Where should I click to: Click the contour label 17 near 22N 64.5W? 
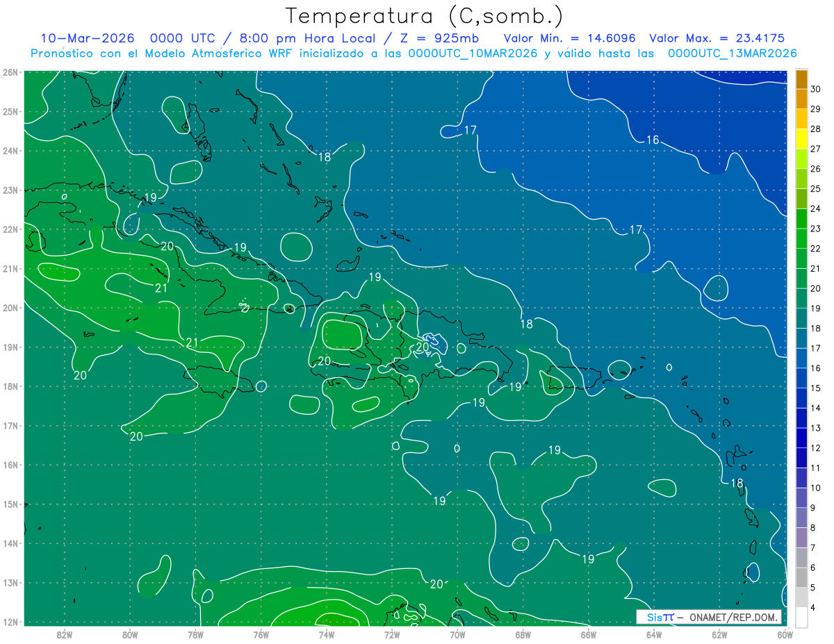[x=636, y=230]
